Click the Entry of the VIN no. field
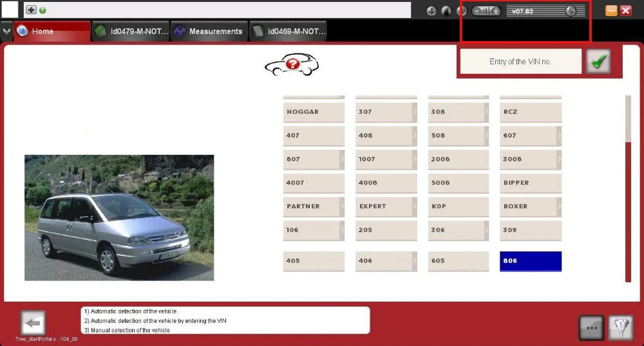Image resolution: width=644 pixels, height=346 pixels. 520,62
